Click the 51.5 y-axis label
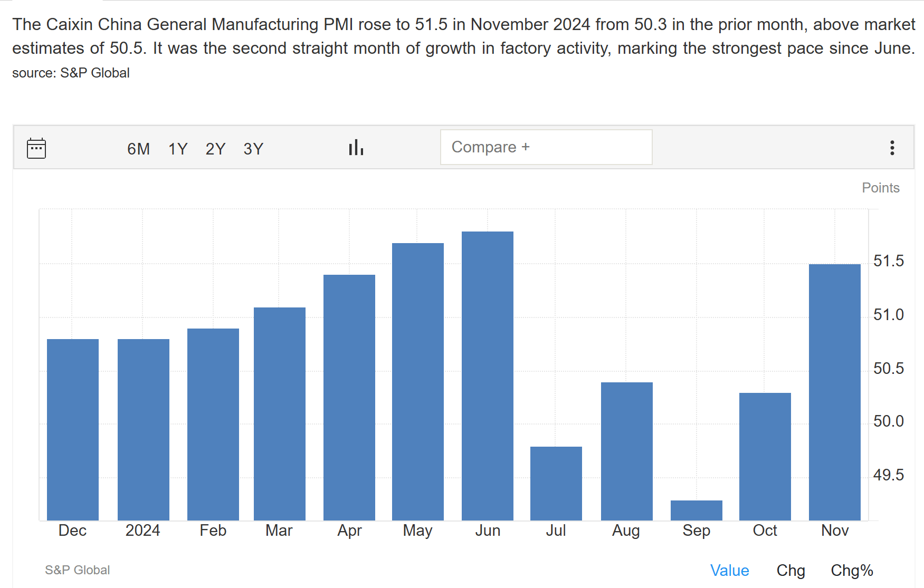924x588 pixels. [889, 261]
